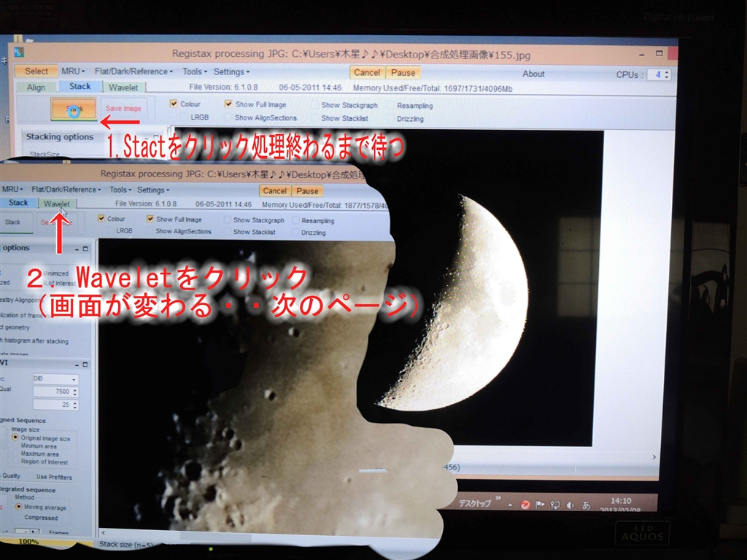Open Flat/Dark/Reference menu in back window
Screen dimensions: 747x560
[134, 71]
